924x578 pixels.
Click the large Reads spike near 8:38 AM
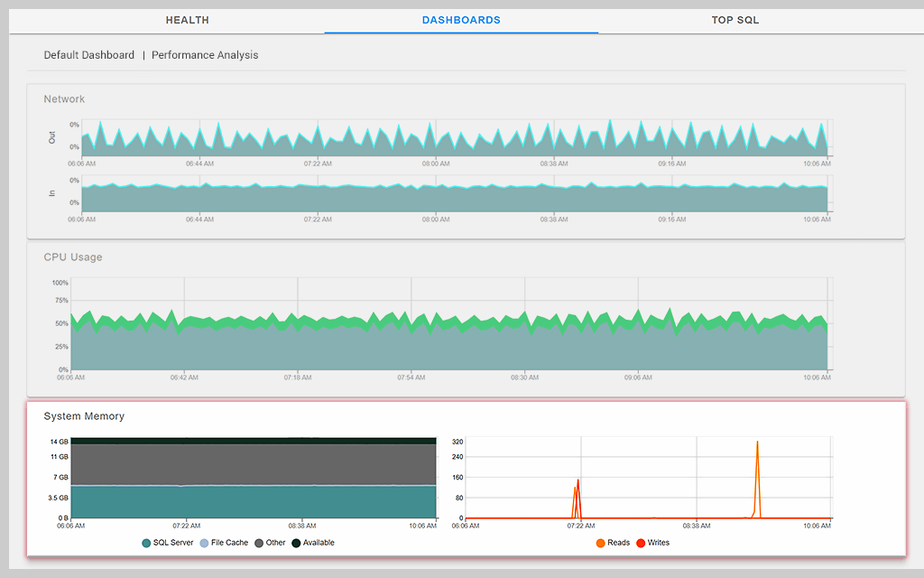pos(758,461)
